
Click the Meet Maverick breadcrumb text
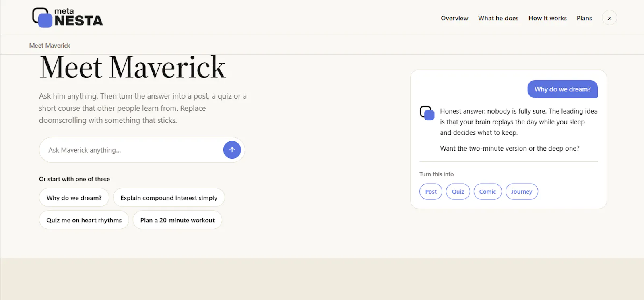[x=50, y=46]
